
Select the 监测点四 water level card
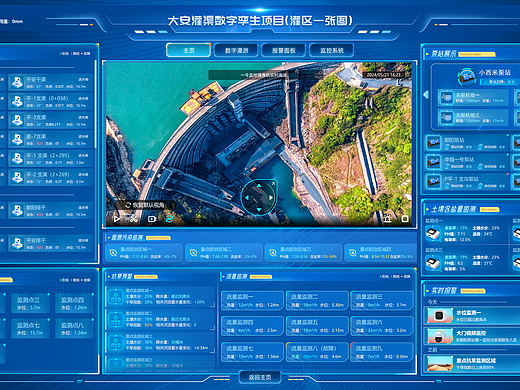click(x=74, y=303)
